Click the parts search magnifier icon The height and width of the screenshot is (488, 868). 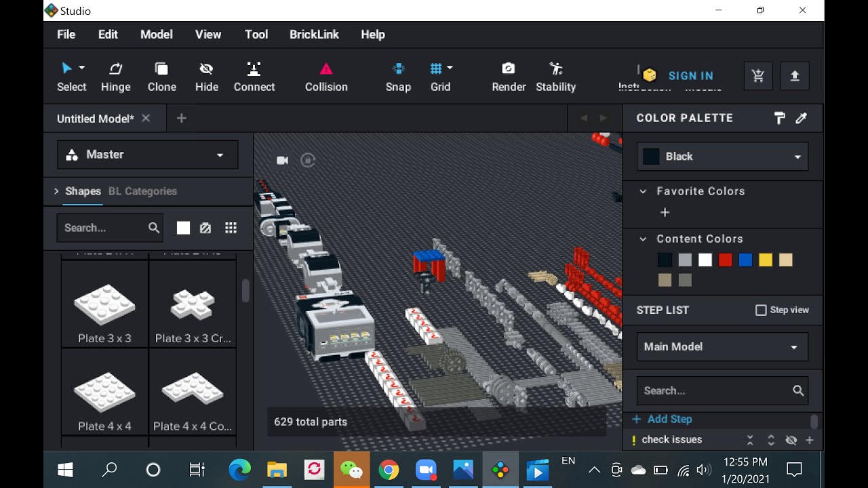154,228
